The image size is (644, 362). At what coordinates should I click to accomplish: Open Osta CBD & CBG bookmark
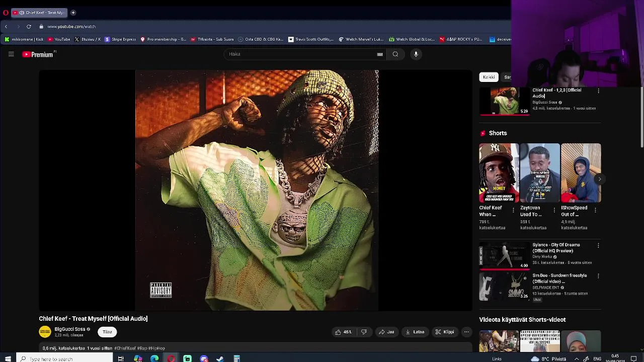[261, 39]
